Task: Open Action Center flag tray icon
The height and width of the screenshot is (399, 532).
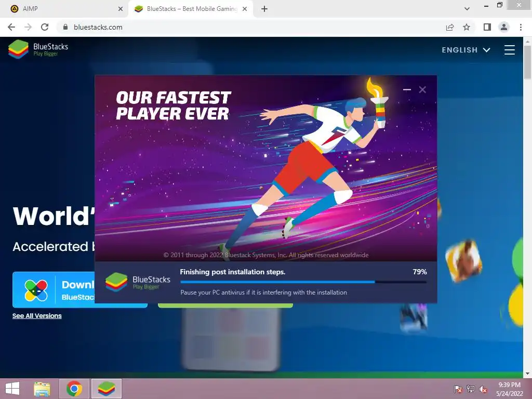Action: pos(458,389)
